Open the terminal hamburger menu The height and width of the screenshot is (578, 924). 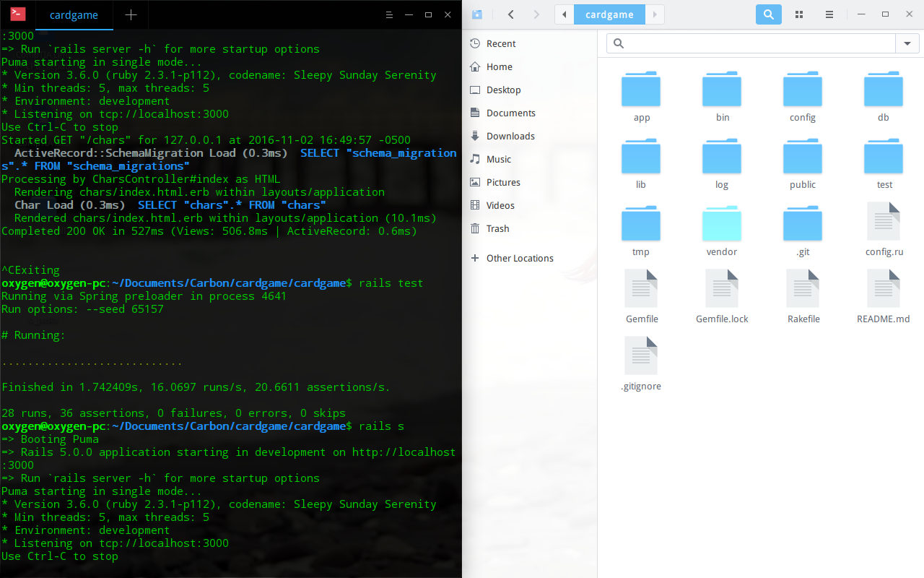[389, 14]
